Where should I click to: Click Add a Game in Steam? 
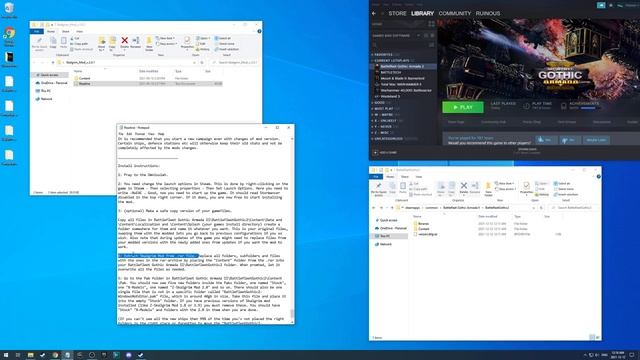(x=385, y=153)
